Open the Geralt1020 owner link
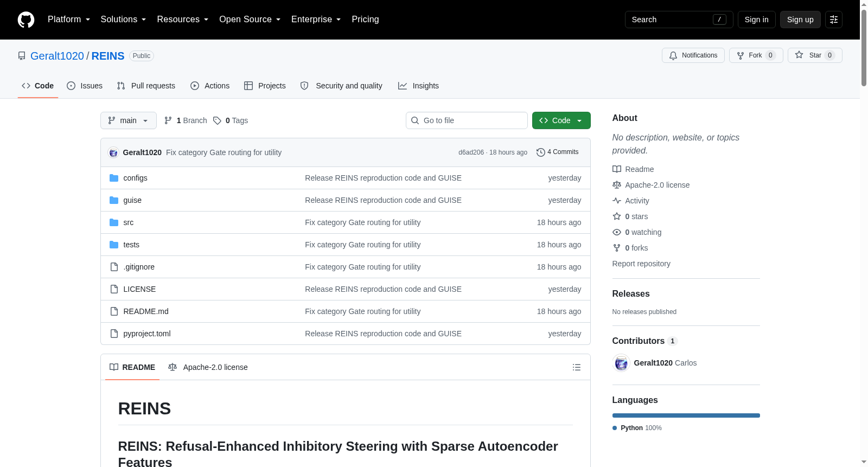 tap(57, 56)
